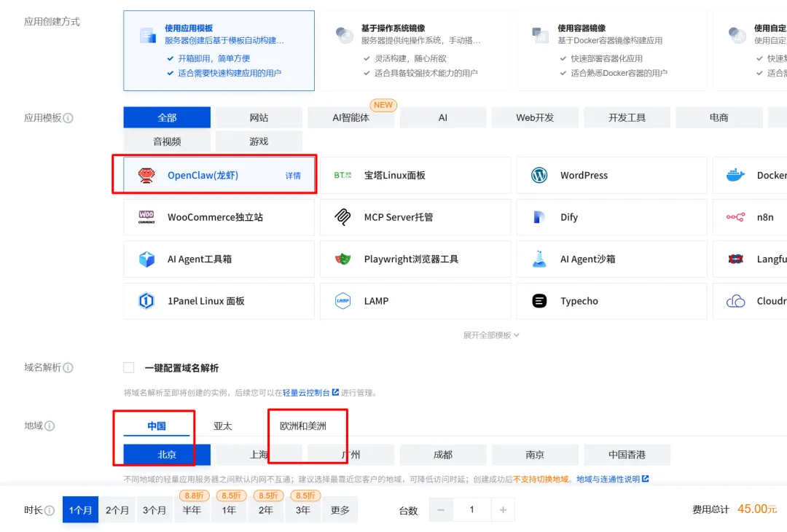Select 成都 region button

coord(443,455)
